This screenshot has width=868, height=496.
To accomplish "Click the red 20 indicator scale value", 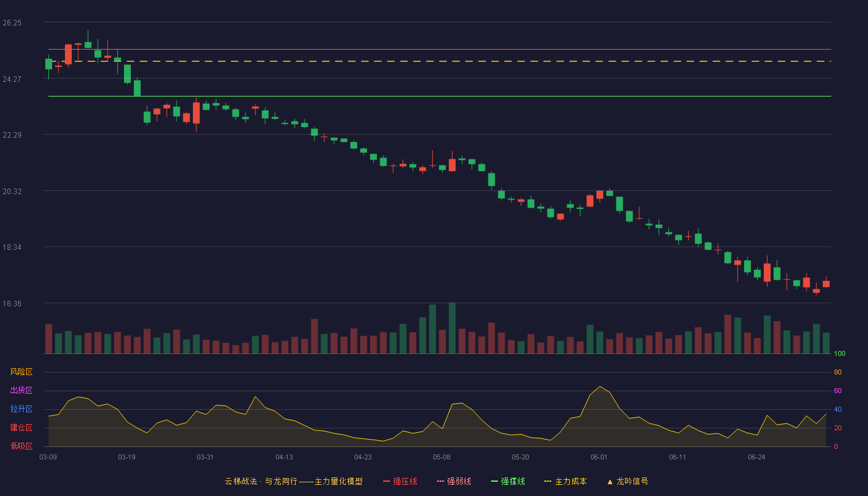I will [x=838, y=428].
